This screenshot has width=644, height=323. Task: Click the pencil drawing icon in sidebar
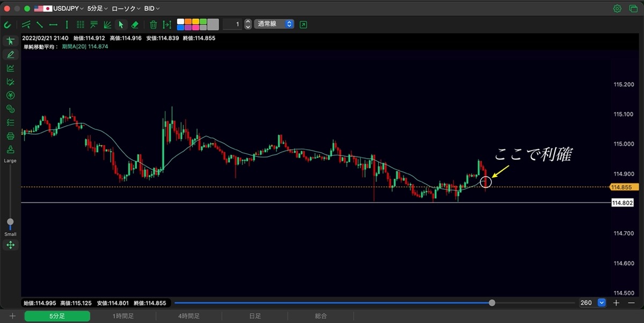pos(10,54)
